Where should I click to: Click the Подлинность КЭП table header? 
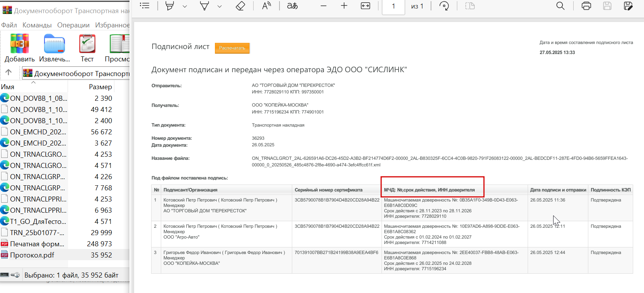(x=610, y=190)
